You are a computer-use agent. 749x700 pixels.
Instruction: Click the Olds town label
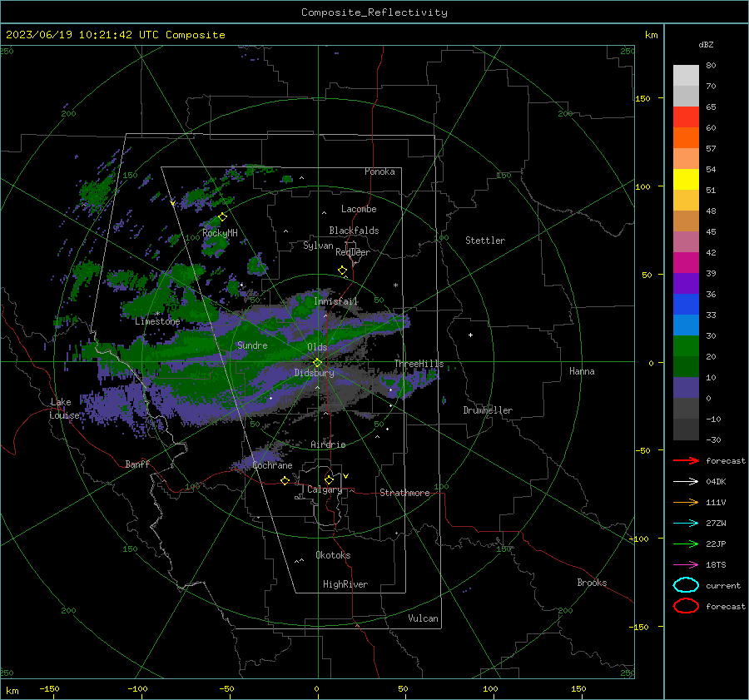point(317,347)
